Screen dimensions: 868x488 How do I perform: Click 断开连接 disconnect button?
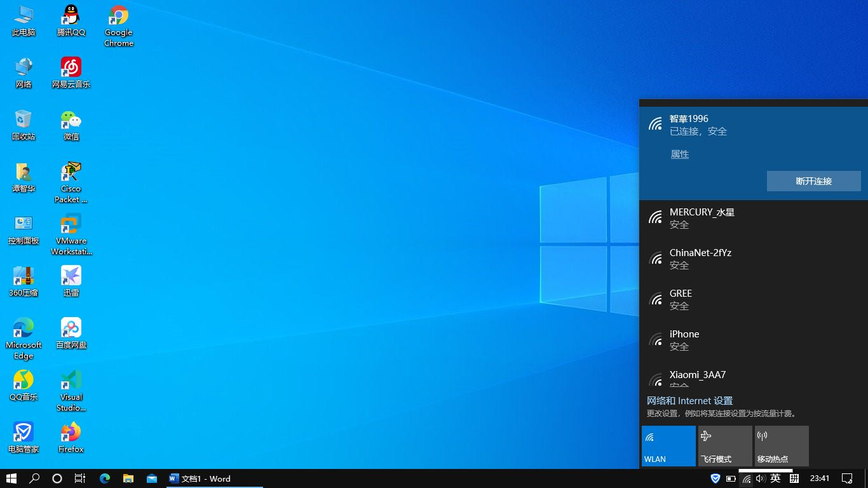(x=814, y=181)
